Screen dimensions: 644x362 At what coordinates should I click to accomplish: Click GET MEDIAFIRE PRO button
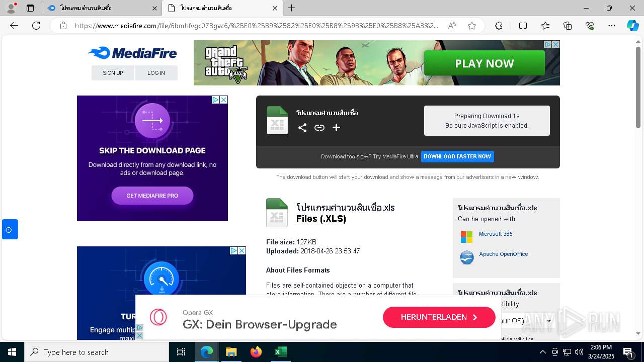[x=152, y=196]
